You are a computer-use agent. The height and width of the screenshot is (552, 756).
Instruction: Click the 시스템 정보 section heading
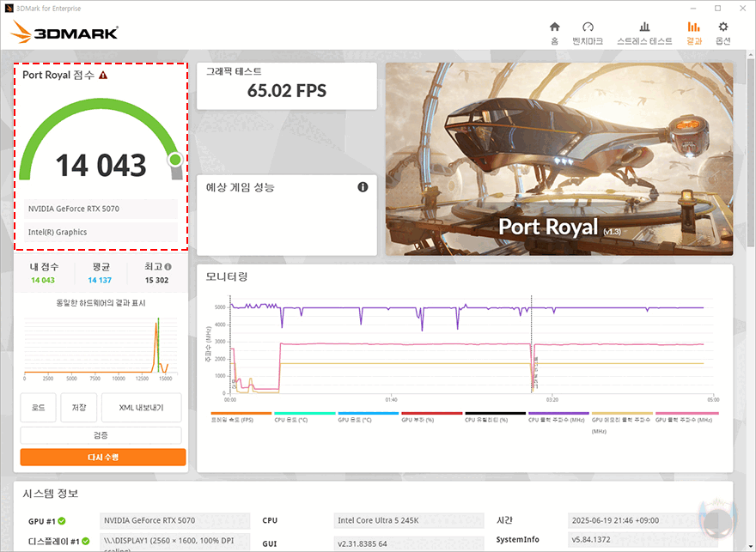point(50,494)
